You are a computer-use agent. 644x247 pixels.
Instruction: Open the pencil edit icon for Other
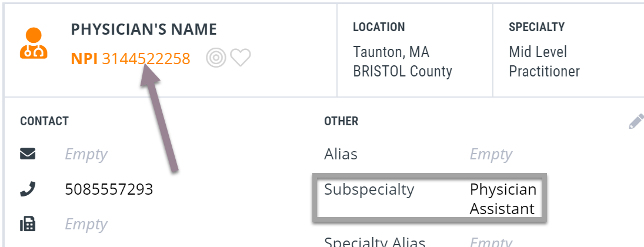[x=636, y=122]
